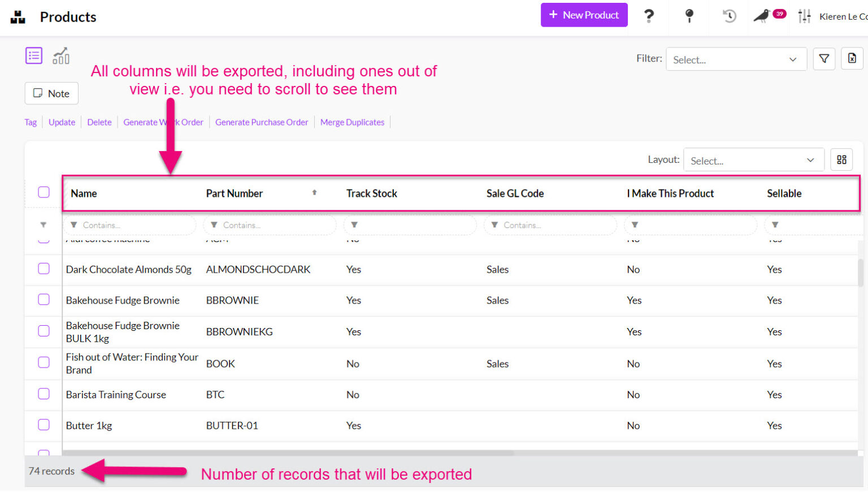The height and width of the screenshot is (492, 868).
Task: Export the product list to Excel
Action: (x=852, y=58)
